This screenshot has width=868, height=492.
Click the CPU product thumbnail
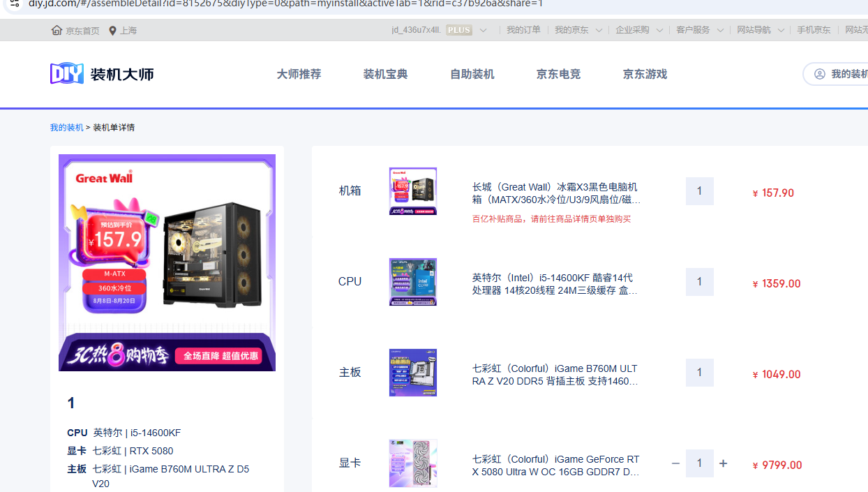pos(413,282)
